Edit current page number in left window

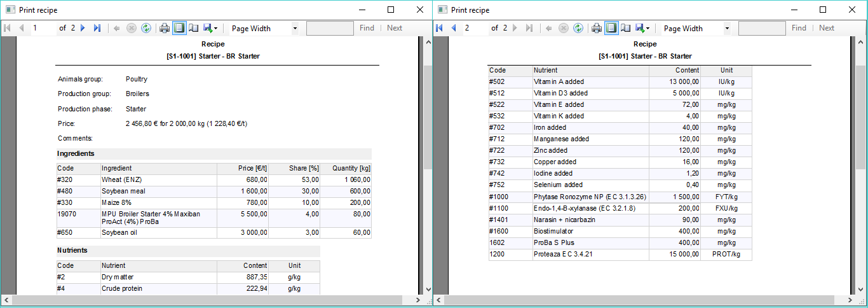pos(43,28)
